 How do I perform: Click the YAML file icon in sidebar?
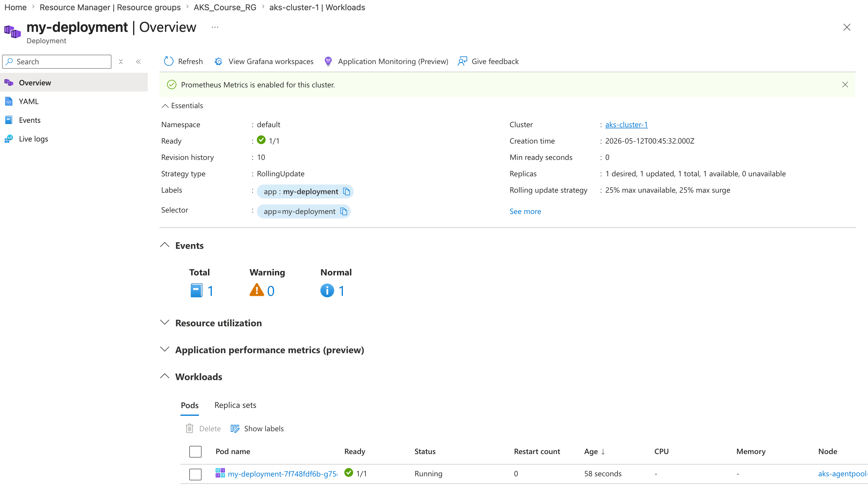click(9, 101)
